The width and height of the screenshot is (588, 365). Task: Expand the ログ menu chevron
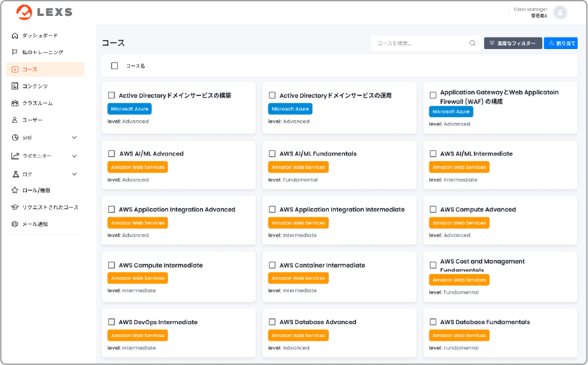75,174
